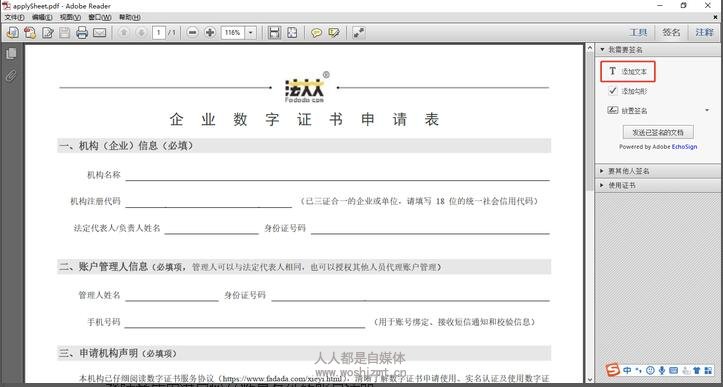Open the 文件(F) menu

click(x=14, y=17)
